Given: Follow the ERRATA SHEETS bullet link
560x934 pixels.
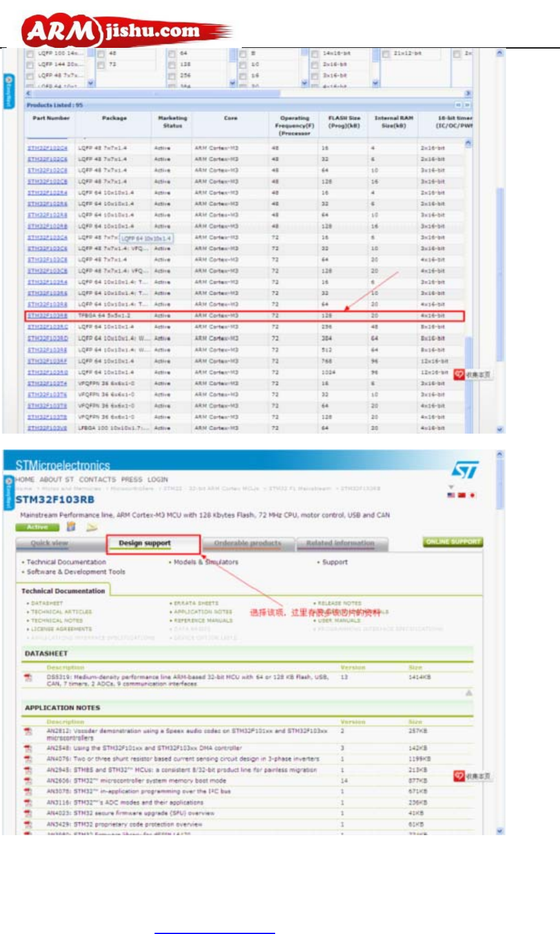Looking at the screenshot, I should (196, 603).
